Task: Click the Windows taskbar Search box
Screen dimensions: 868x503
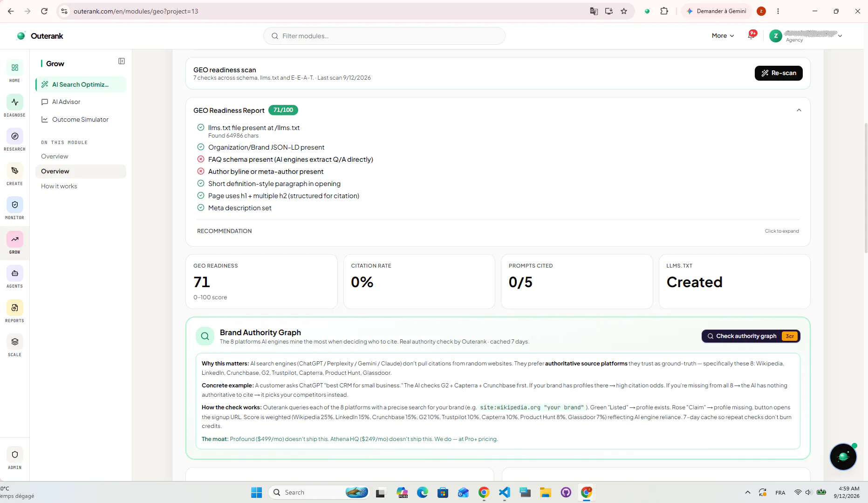Action: [319, 492]
